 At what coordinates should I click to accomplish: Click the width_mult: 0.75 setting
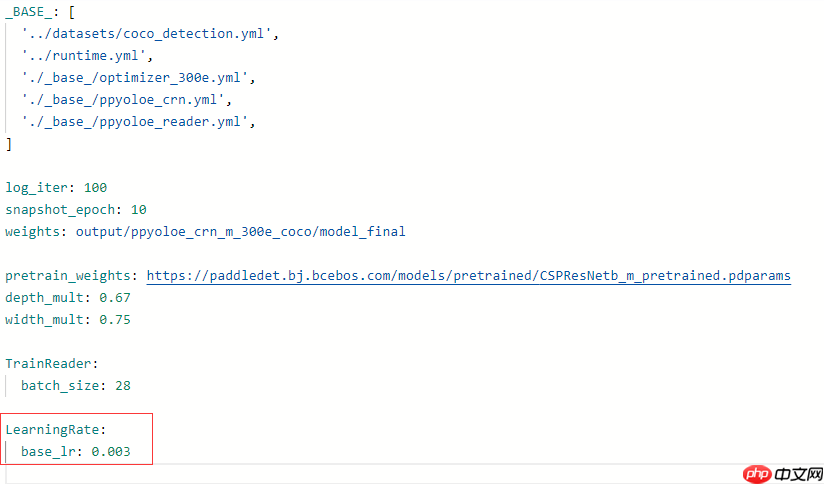click(x=68, y=319)
